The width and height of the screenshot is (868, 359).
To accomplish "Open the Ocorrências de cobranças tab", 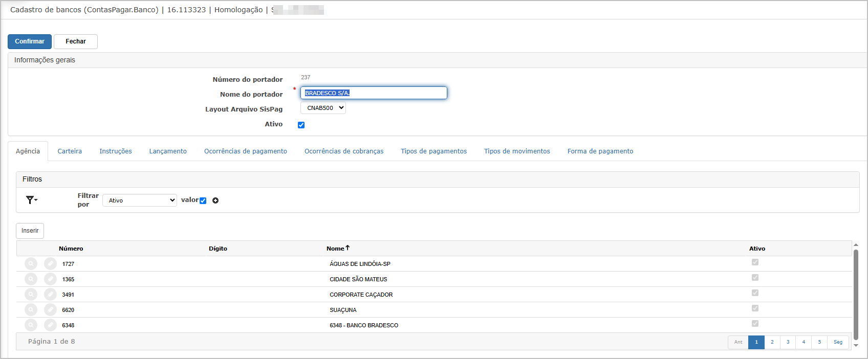I will (x=344, y=151).
